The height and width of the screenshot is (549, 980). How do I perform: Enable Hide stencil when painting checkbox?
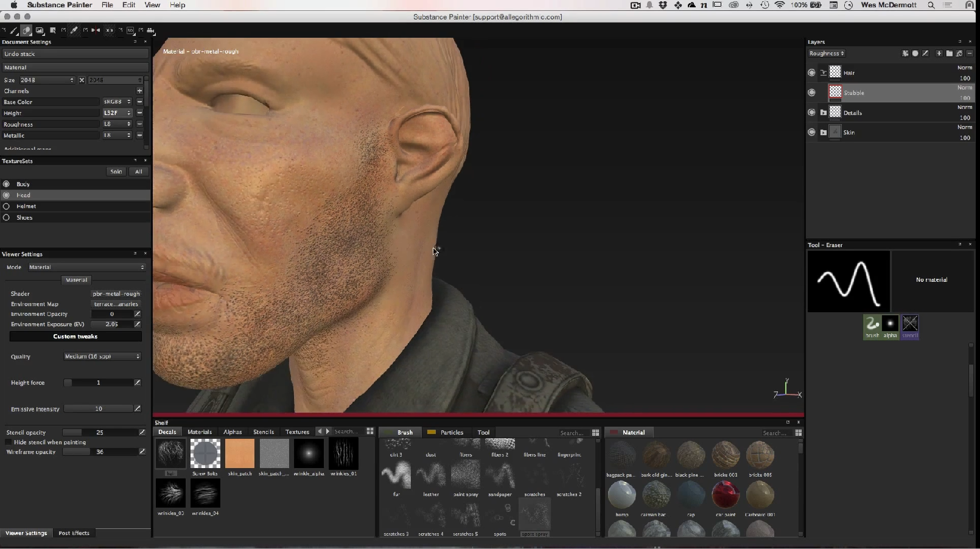[x=8, y=442]
